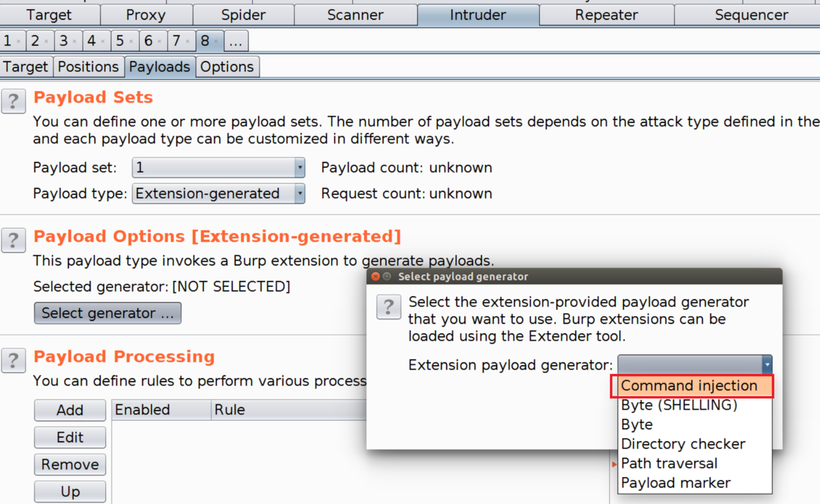This screenshot has width=820, height=504.
Task: Click help icon in Select payload generator dialog
Action: [388, 307]
